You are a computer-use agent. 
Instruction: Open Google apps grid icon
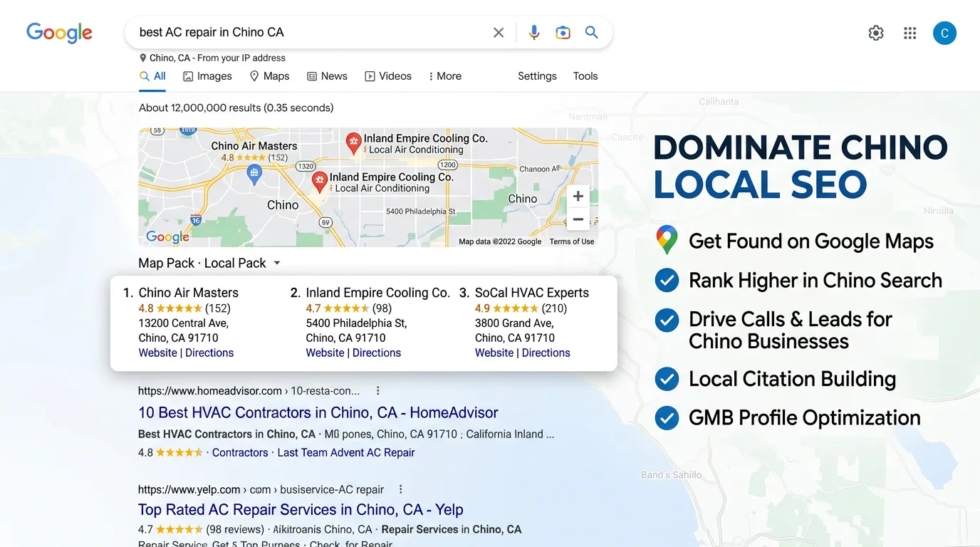[x=909, y=33]
